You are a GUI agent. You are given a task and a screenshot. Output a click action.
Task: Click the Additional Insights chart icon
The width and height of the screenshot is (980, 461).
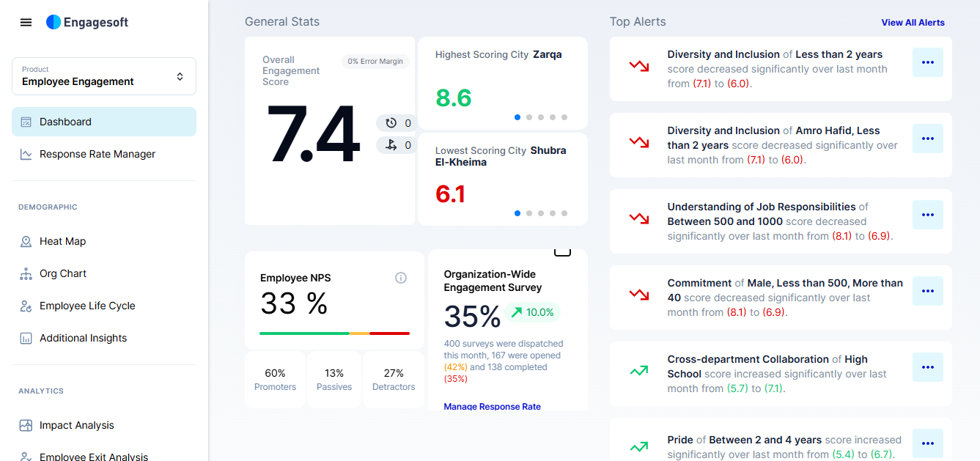(x=26, y=338)
